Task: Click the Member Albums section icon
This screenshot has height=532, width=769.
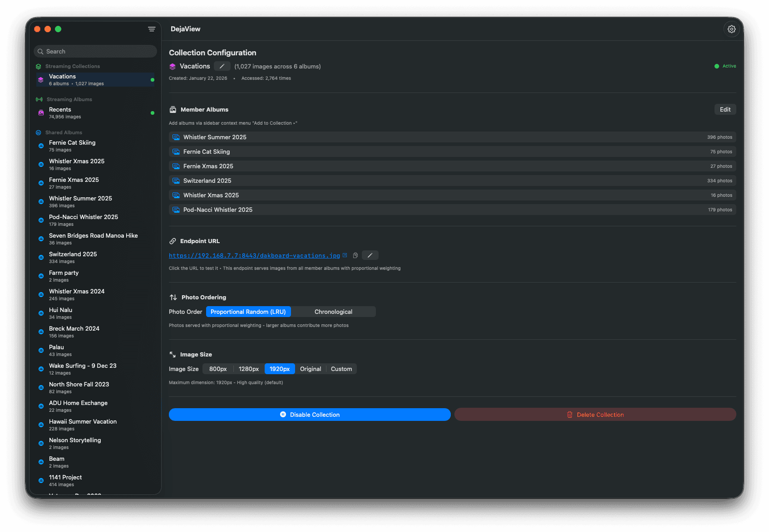Action: tap(173, 109)
